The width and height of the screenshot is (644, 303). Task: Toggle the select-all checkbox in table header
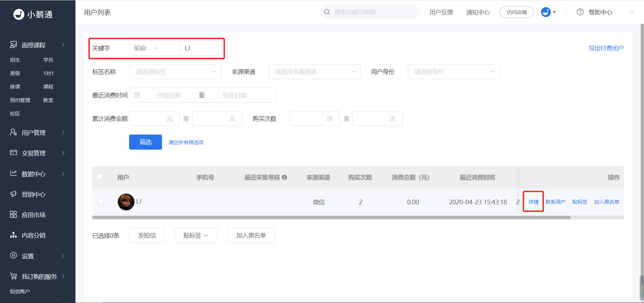[100, 176]
